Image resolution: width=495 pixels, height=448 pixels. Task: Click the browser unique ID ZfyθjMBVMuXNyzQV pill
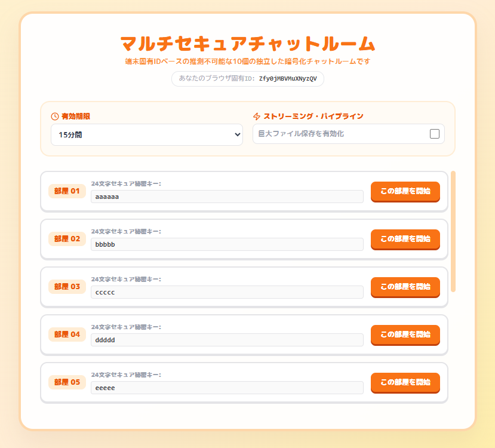coord(248,79)
